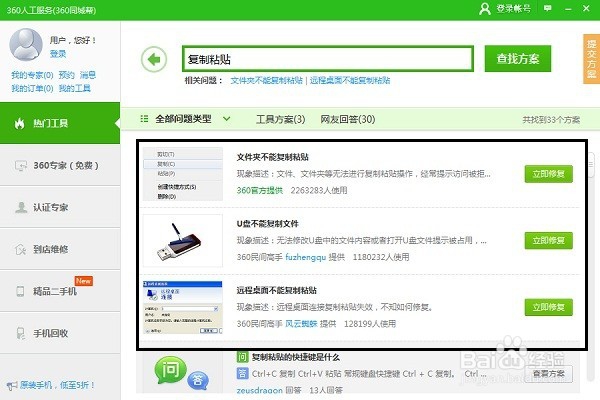Click the context menu thumbnail for 文件夹不能复制粘贴
The image size is (600, 400).
[x=183, y=174]
